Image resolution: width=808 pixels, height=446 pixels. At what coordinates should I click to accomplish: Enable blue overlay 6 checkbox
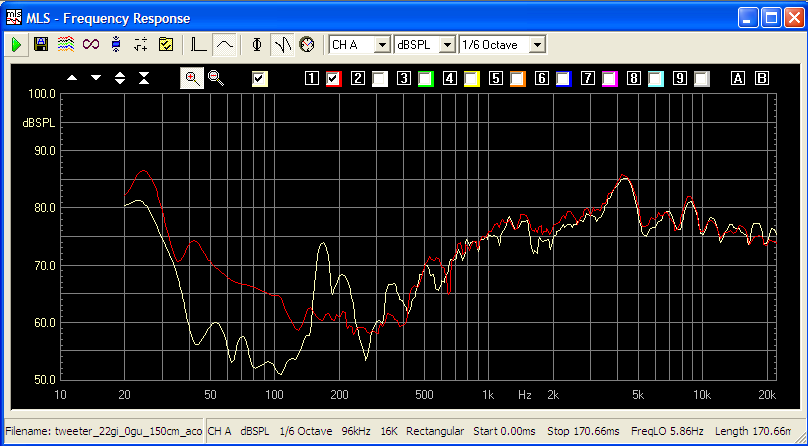[x=564, y=79]
